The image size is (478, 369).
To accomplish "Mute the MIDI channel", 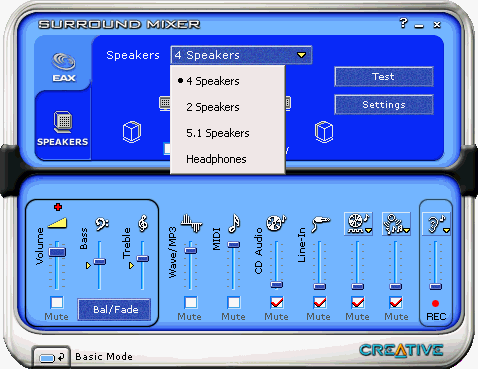I will pos(233,303).
